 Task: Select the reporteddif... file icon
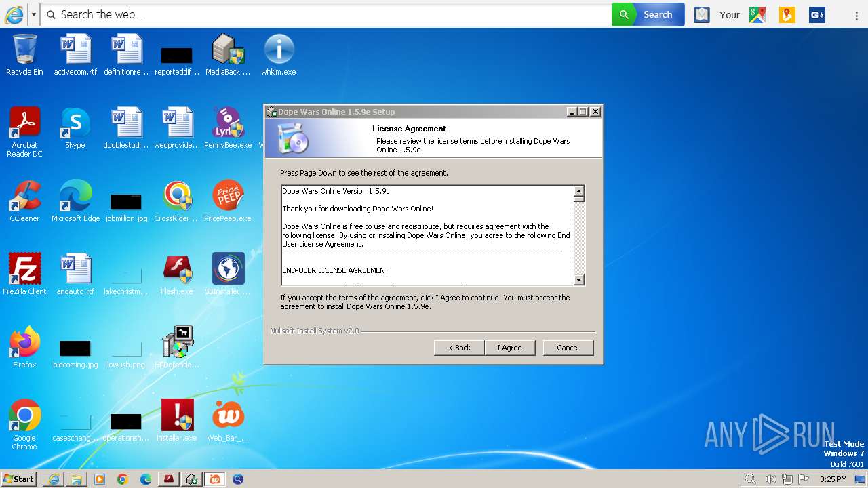coord(177,61)
